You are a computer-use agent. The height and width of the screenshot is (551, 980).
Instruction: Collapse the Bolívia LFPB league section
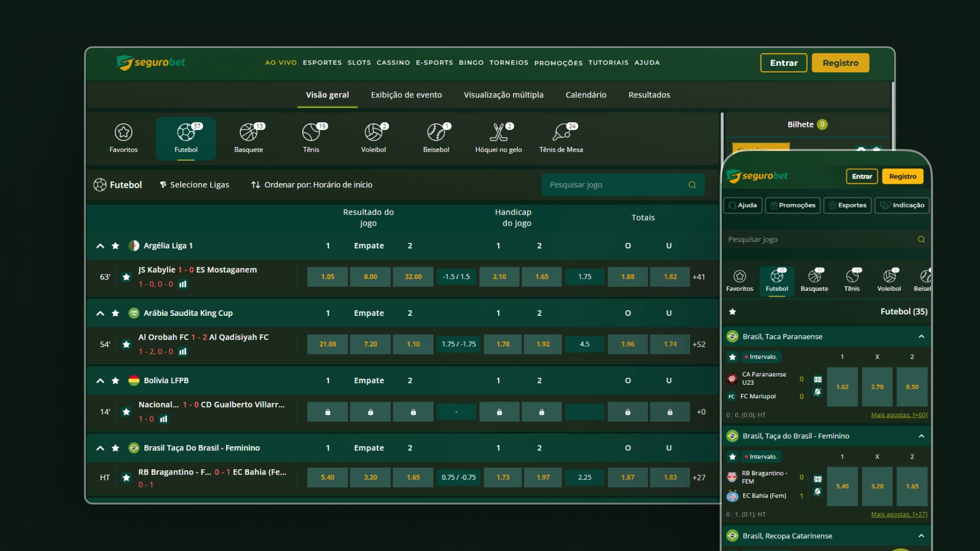click(x=101, y=381)
